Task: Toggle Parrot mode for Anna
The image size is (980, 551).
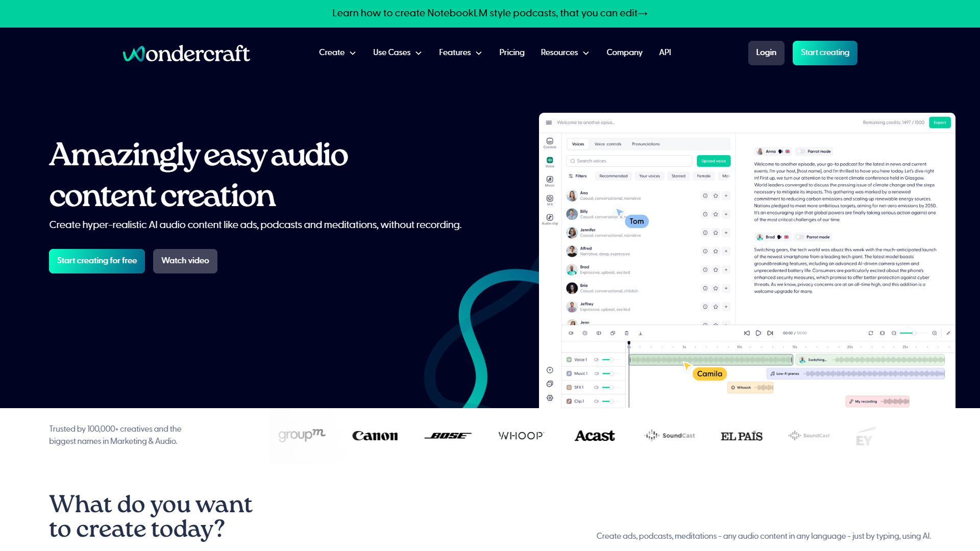Action: tap(801, 152)
